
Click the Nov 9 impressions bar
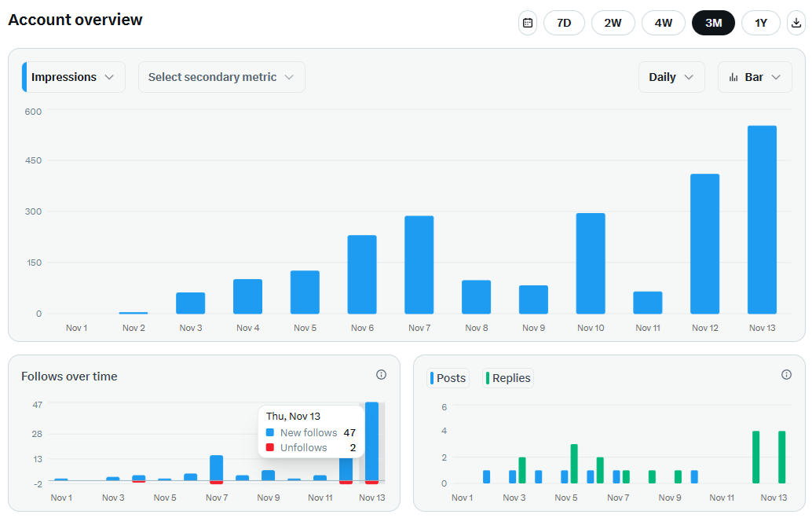[533, 299]
